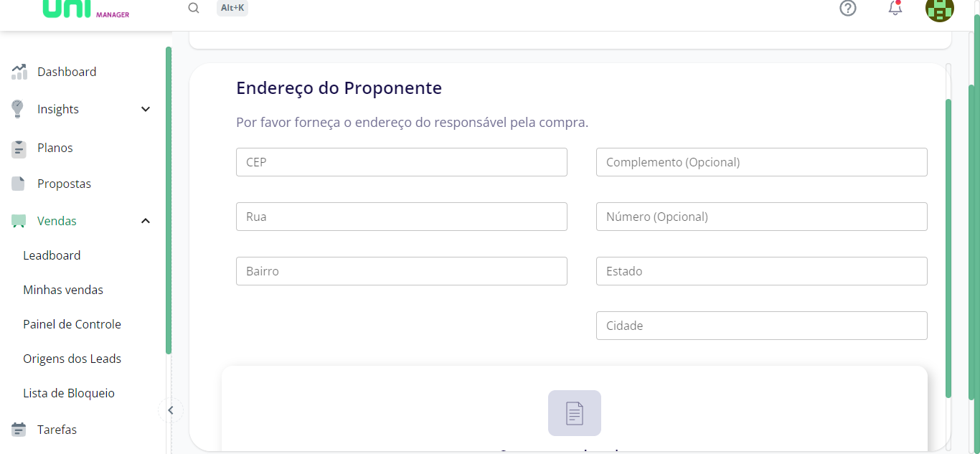Open the help question mark icon
This screenshot has width=980, height=454.
click(x=848, y=8)
